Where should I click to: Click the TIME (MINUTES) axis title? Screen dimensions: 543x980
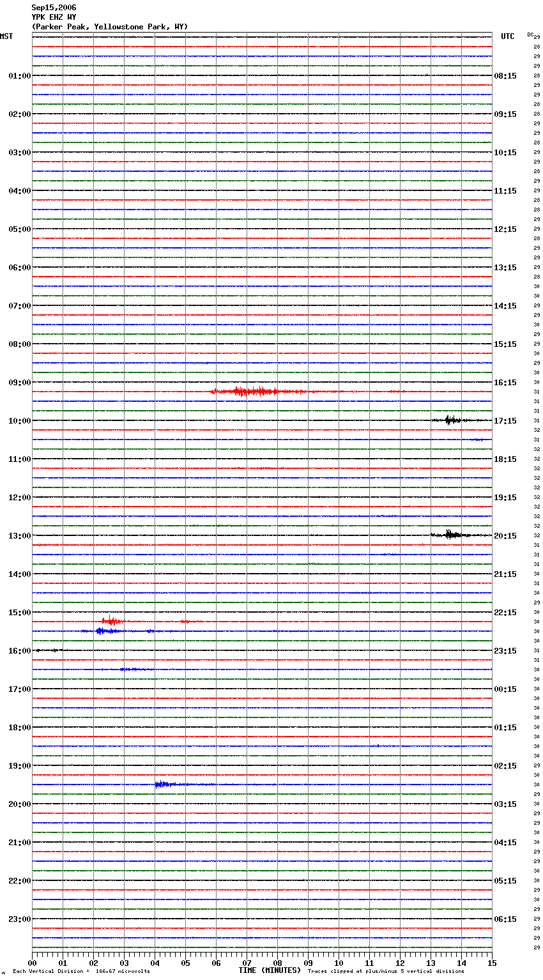coord(270,970)
